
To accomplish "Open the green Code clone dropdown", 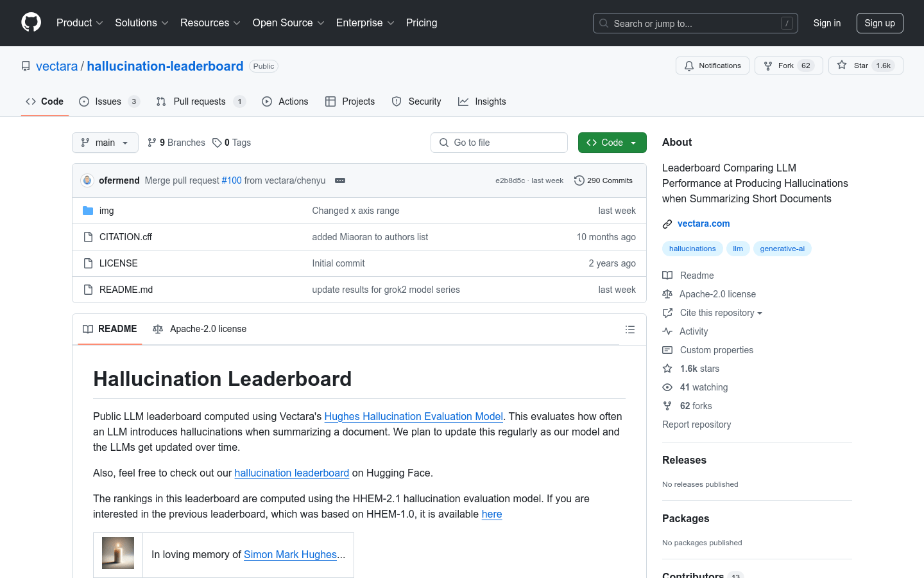I will pyautogui.click(x=612, y=143).
